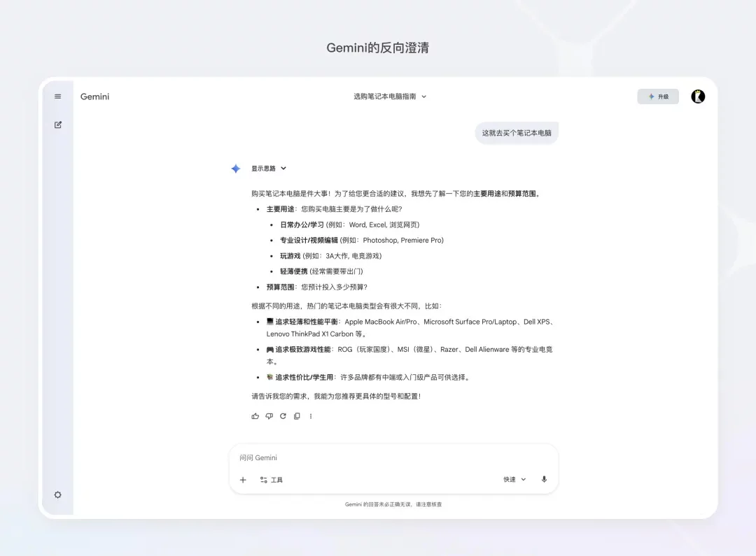Click the 升级 upgrade button
This screenshot has height=556, width=756.
(x=658, y=96)
